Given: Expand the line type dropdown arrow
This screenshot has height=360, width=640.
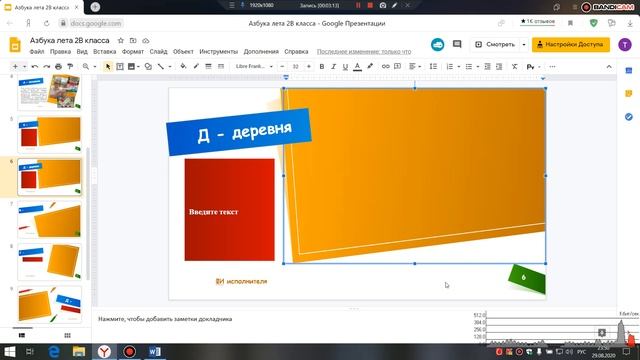Looking at the screenshot, I should point(169,67).
